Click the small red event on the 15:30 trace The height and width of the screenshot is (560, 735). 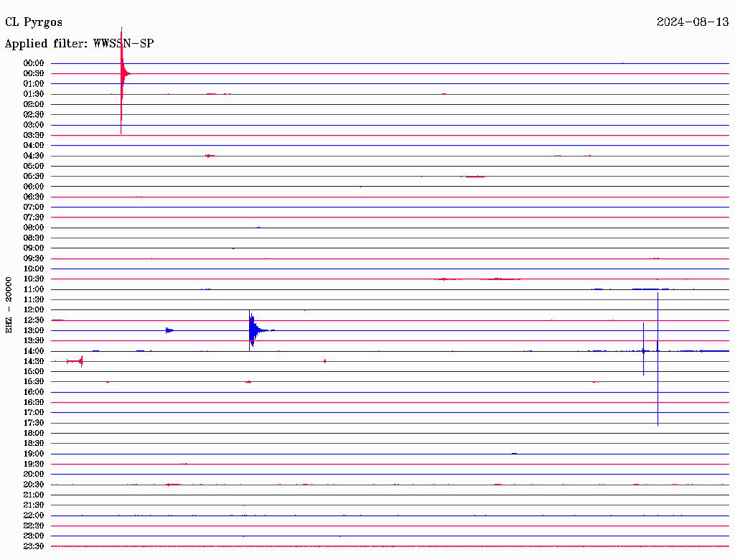248,382
